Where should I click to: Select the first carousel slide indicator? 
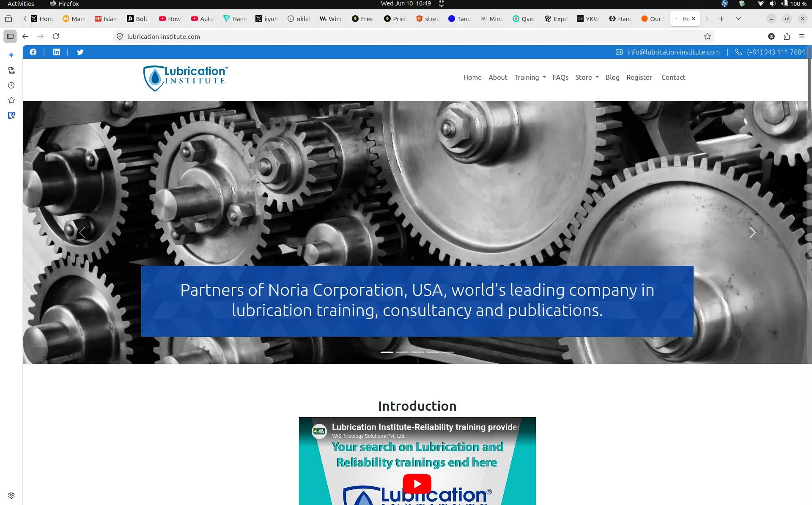tap(387, 352)
